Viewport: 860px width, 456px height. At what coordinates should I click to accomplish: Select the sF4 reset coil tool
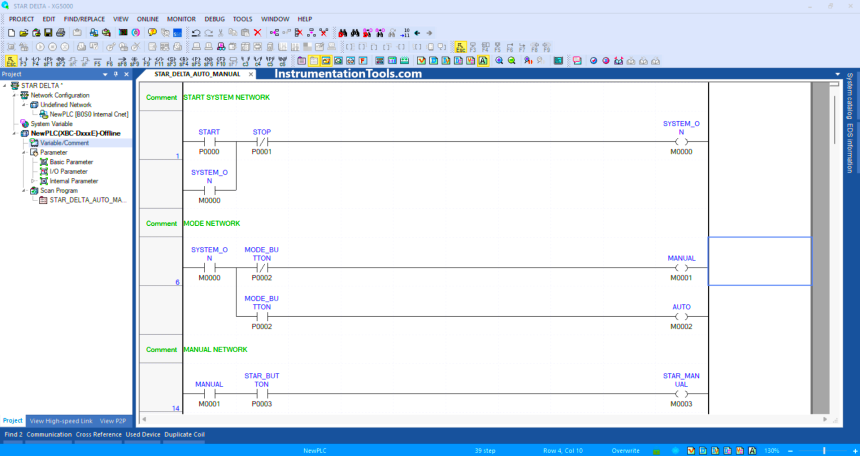[183, 61]
